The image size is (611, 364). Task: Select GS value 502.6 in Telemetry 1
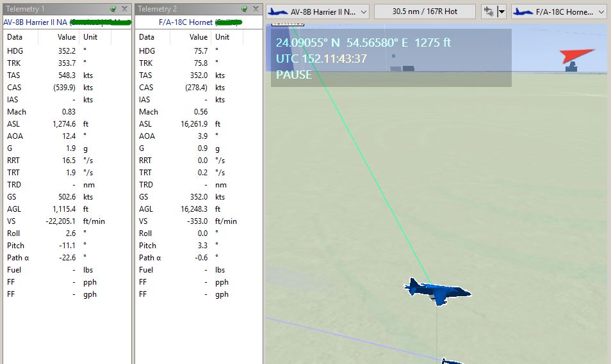pyautogui.click(x=67, y=197)
